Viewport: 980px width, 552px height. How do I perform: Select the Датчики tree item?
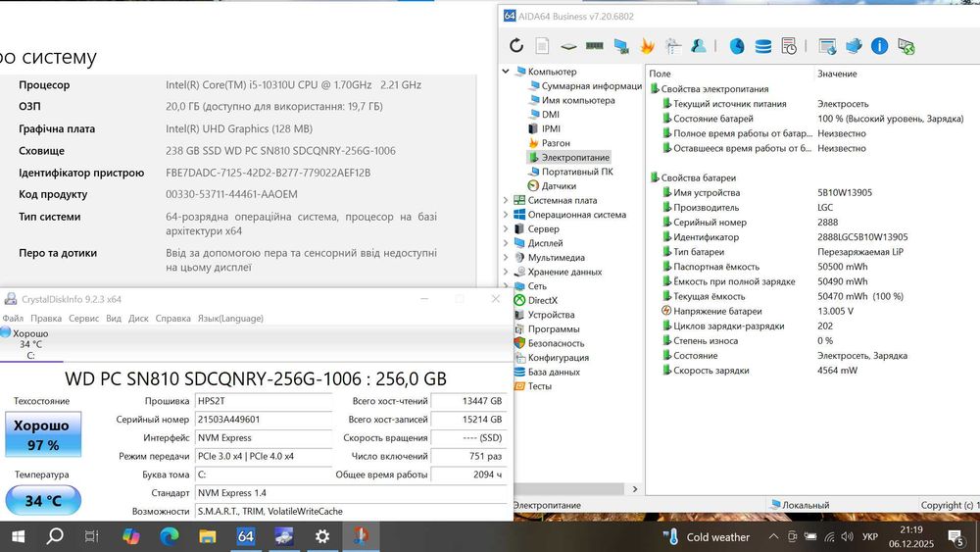tap(553, 185)
